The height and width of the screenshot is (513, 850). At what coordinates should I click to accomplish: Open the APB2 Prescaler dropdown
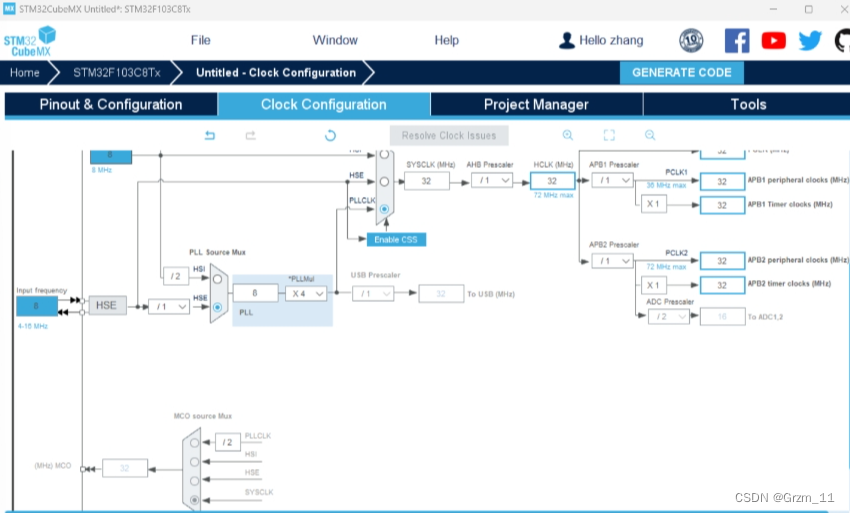point(613,261)
